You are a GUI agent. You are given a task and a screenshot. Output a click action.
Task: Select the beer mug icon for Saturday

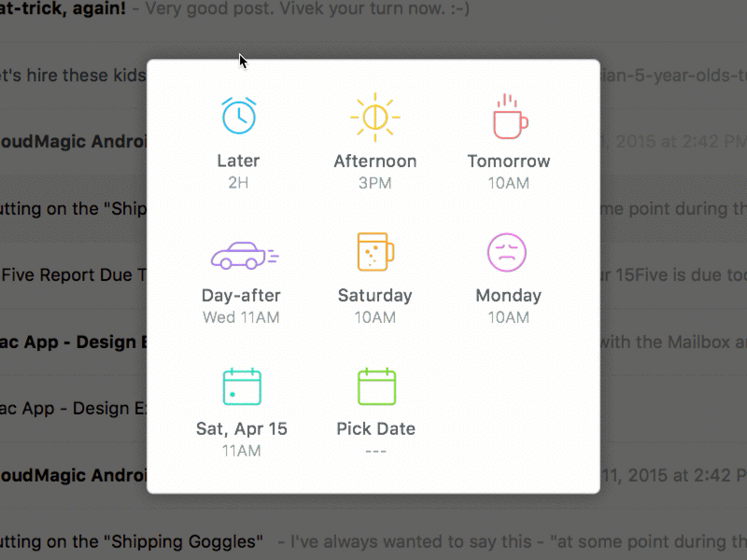coord(375,250)
